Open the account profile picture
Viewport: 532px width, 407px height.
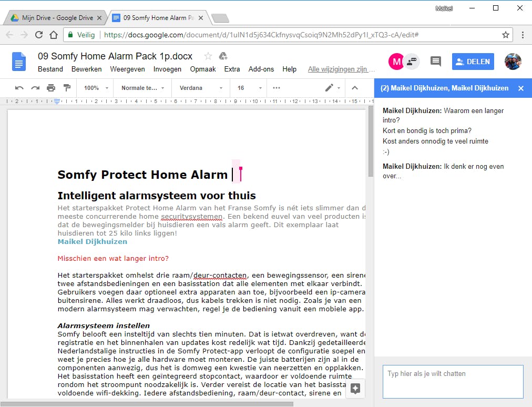tap(513, 62)
